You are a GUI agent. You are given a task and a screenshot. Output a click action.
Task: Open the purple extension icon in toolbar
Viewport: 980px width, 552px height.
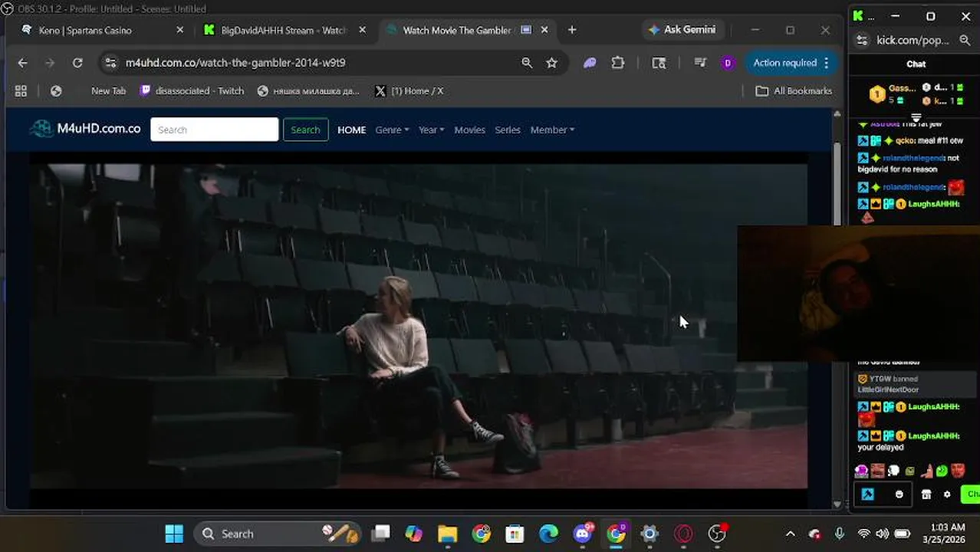point(590,63)
